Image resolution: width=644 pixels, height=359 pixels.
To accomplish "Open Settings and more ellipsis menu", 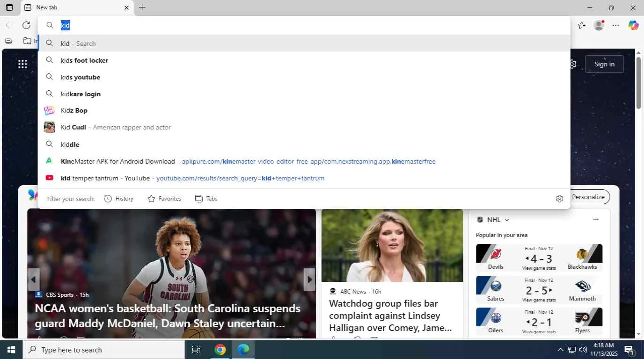I will (616, 25).
